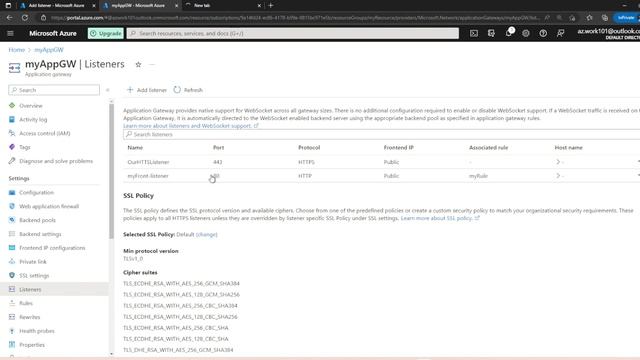Refresh the listeners list
Image resolution: width=640 pixels, height=360 pixels.
click(188, 90)
